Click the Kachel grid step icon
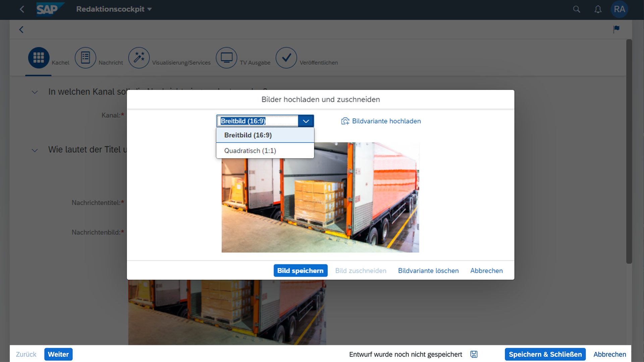 click(x=39, y=58)
